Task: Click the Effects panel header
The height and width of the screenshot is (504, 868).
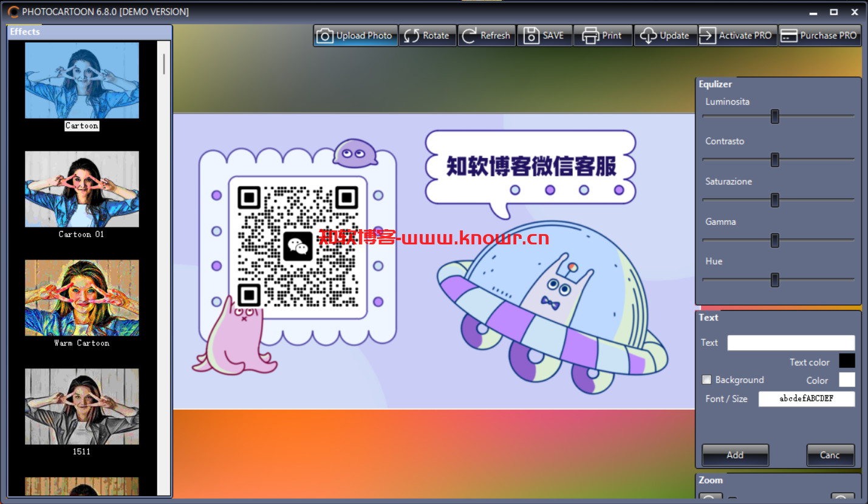Action: click(x=90, y=32)
